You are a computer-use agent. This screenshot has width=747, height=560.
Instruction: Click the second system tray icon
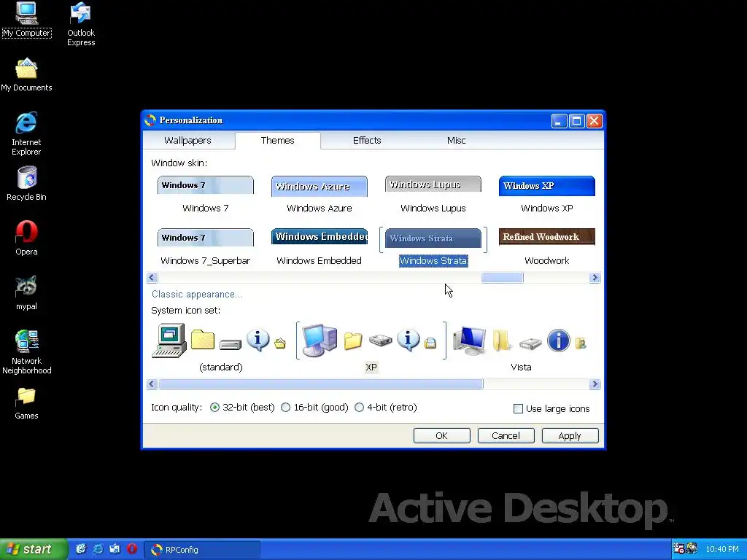point(692,548)
